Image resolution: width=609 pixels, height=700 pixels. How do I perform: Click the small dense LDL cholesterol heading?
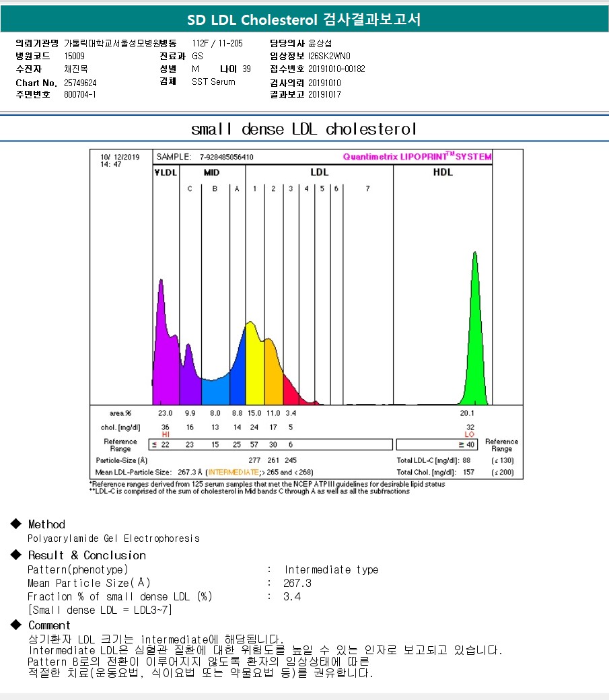pyautogui.click(x=304, y=129)
